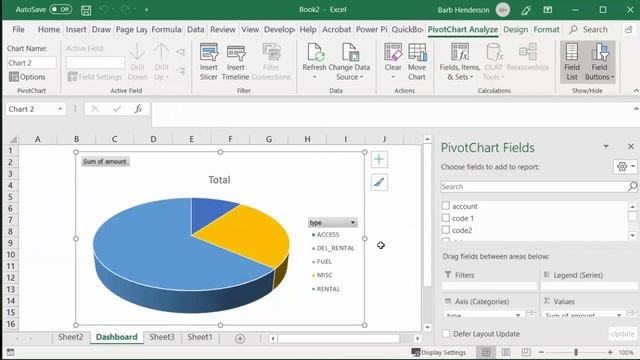640x360 pixels.
Task: Click Display Settings in status bar
Action: tap(439, 352)
